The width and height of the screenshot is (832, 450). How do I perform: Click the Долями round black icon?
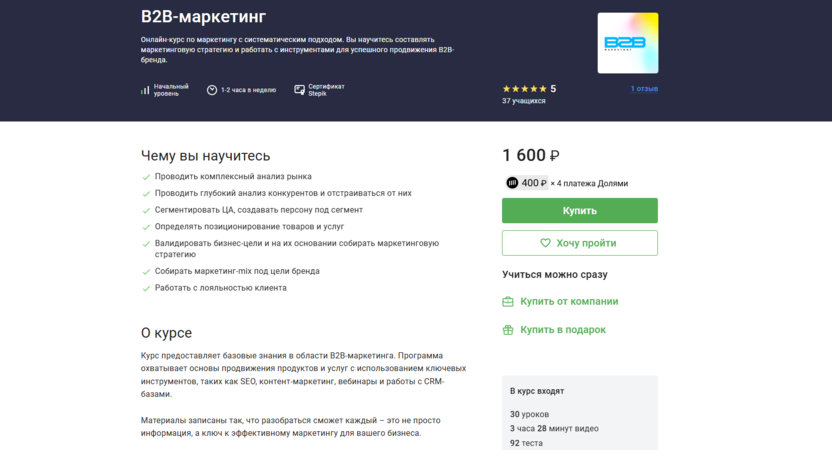512,183
